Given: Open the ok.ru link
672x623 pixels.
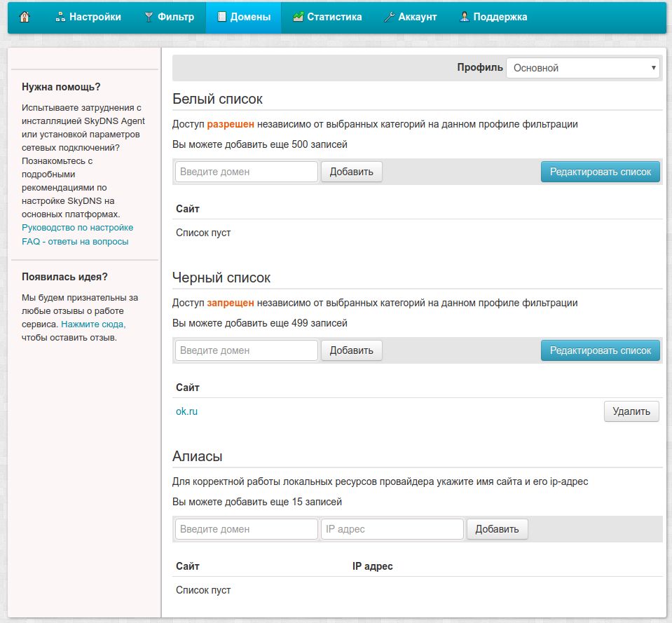Looking at the screenshot, I should pyautogui.click(x=186, y=411).
